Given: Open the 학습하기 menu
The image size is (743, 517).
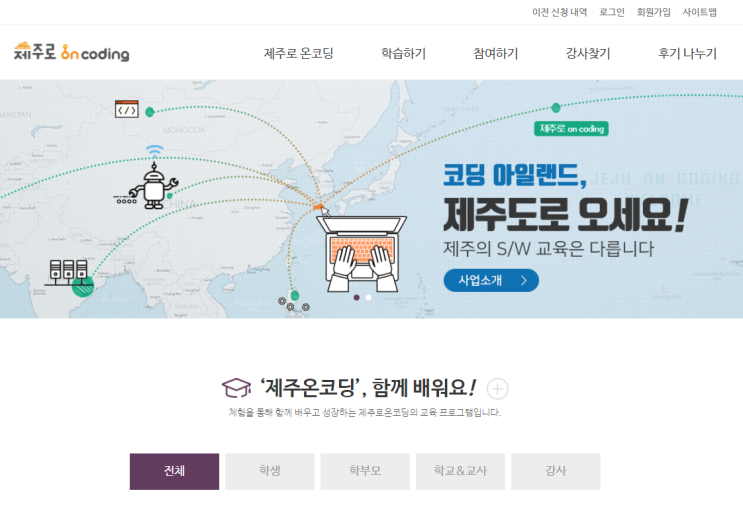Looking at the screenshot, I should click(404, 53).
